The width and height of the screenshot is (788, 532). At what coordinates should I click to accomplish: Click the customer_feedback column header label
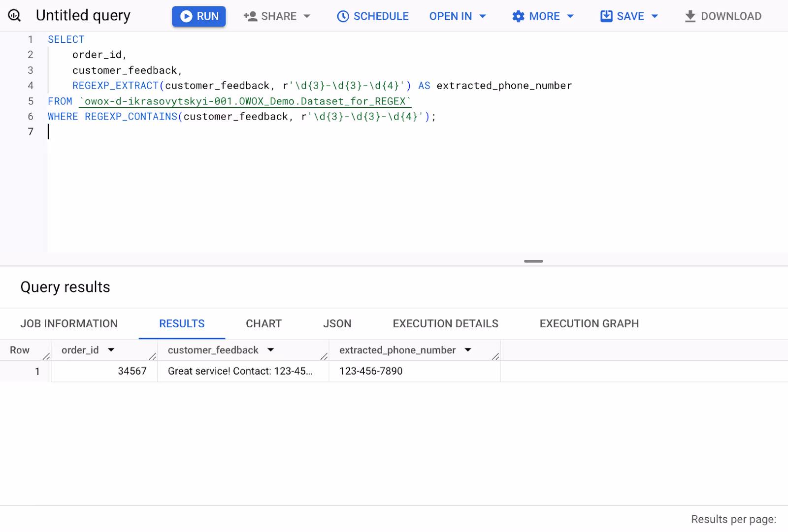(213, 350)
